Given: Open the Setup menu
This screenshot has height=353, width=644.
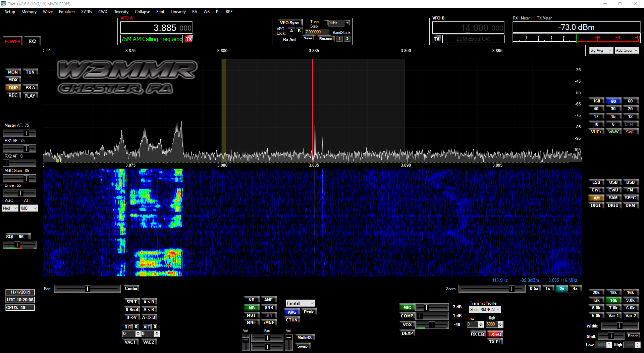Looking at the screenshot, I should (x=10, y=12).
